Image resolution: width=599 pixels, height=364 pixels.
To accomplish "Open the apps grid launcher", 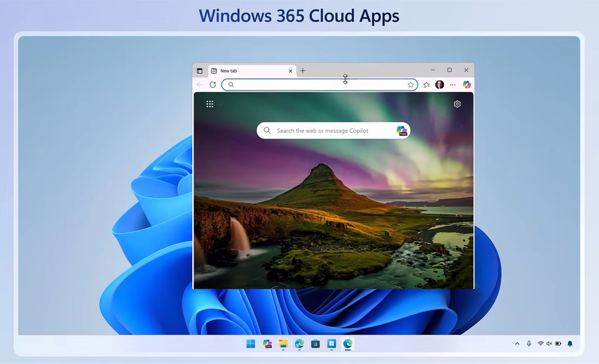I will point(210,104).
